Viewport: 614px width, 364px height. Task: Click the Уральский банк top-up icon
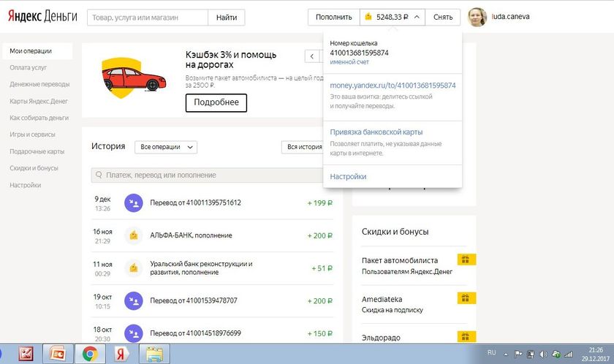134,268
